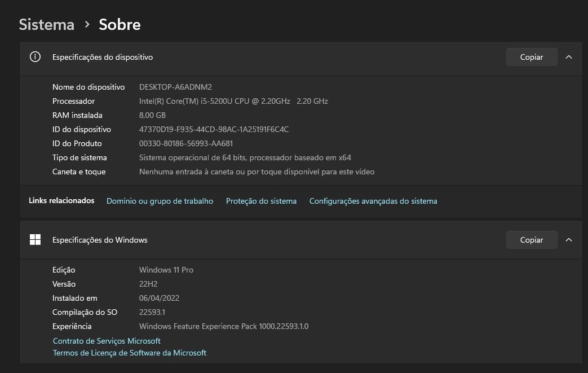Click the Especificações do Windows header text

point(100,240)
